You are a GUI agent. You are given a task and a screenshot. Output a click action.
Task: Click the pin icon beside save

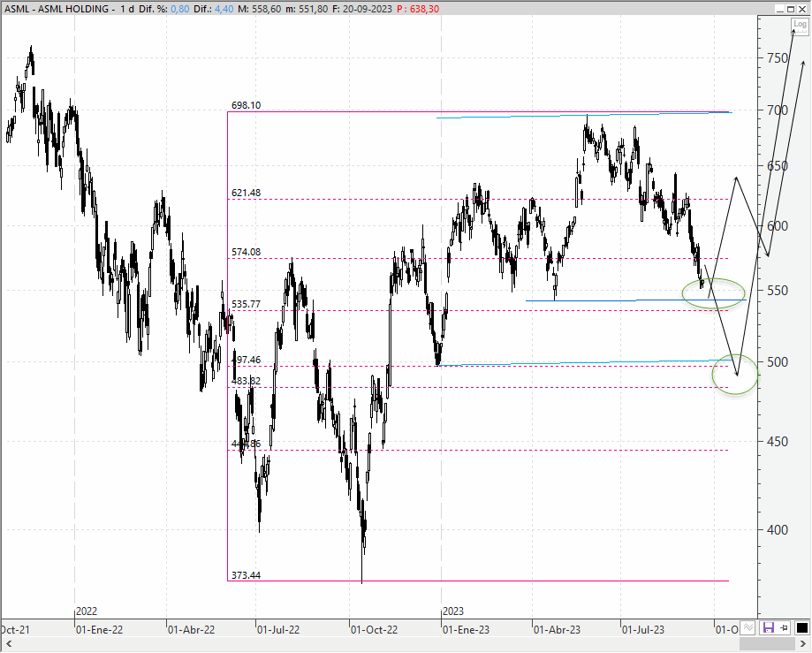click(x=784, y=628)
